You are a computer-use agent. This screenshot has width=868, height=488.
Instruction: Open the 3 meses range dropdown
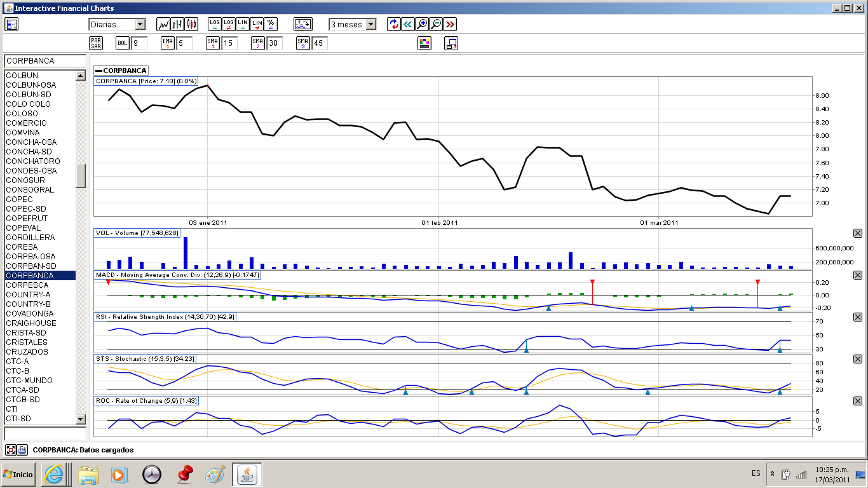(x=371, y=24)
